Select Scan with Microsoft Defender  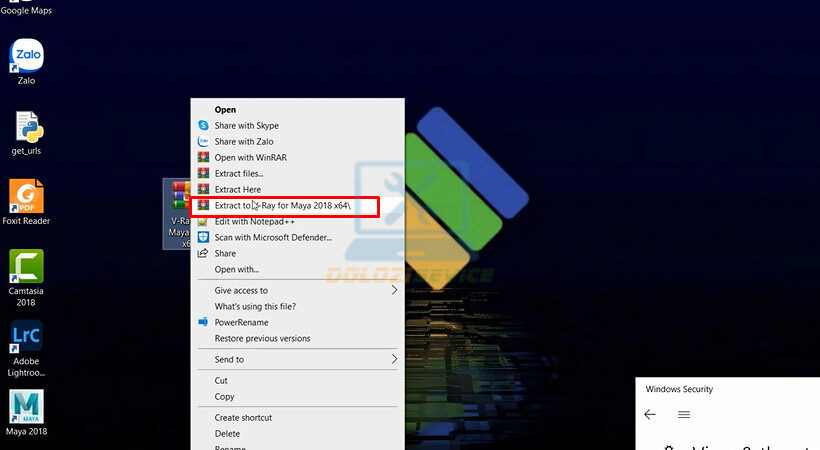point(272,237)
